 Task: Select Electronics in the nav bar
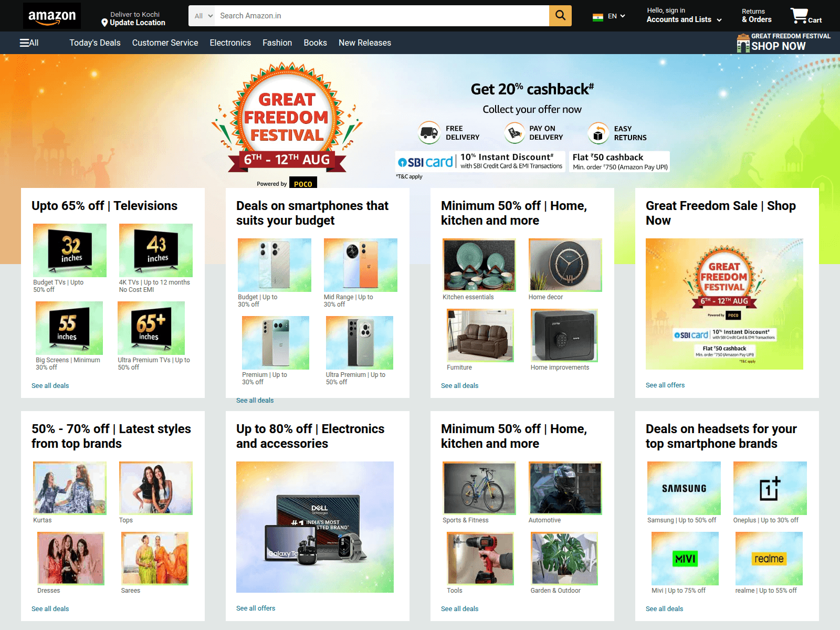[230, 43]
